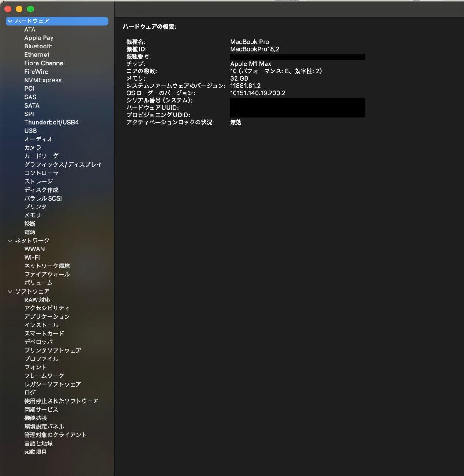
Task: Open ネットワーク環境 entry
Action: pyautogui.click(x=47, y=266)
